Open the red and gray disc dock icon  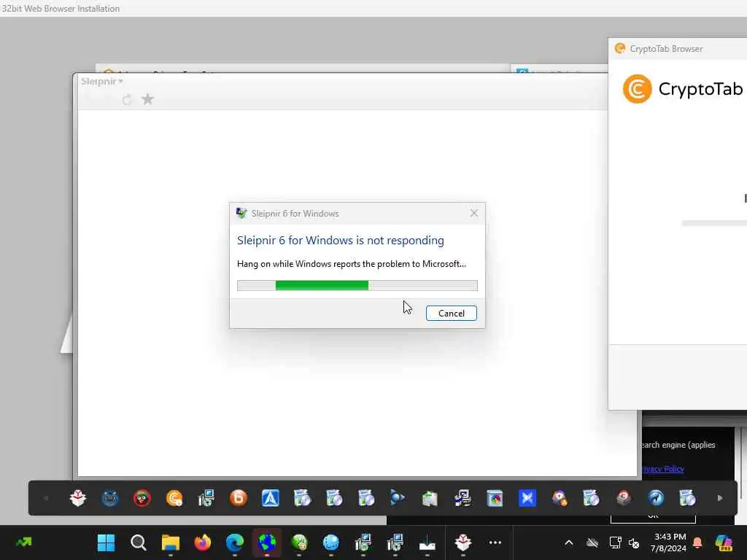624,498
